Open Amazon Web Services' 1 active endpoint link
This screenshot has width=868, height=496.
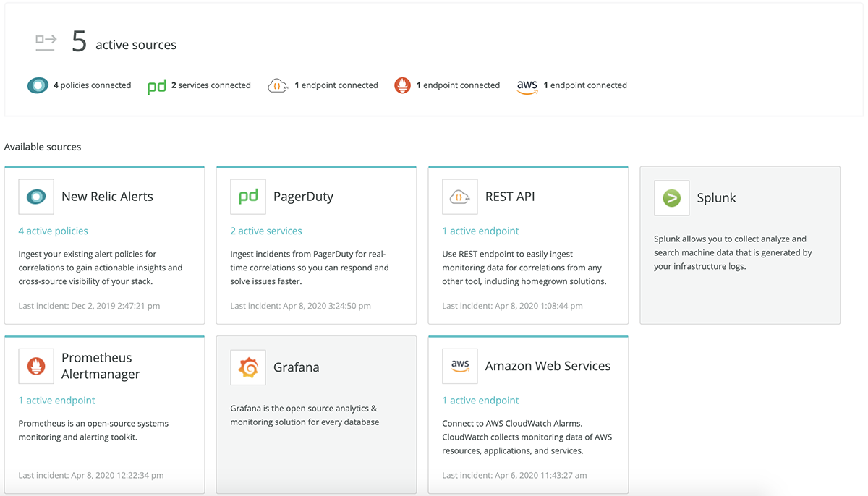pyautogui.click(x=481, y=401)
